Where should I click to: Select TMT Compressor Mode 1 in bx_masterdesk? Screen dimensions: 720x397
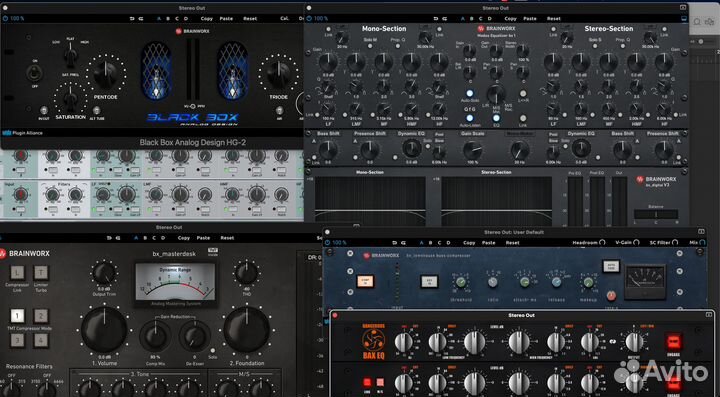click(17, 316)
